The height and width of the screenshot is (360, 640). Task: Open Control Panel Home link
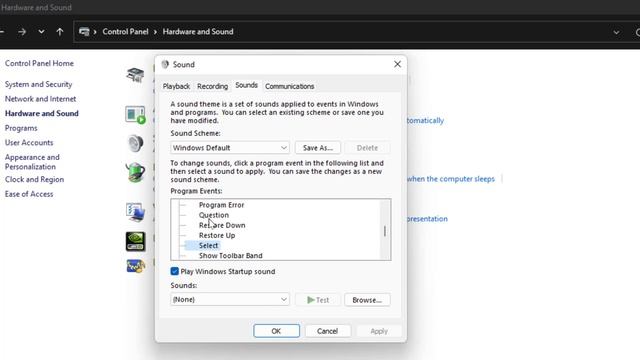[39, 63]
